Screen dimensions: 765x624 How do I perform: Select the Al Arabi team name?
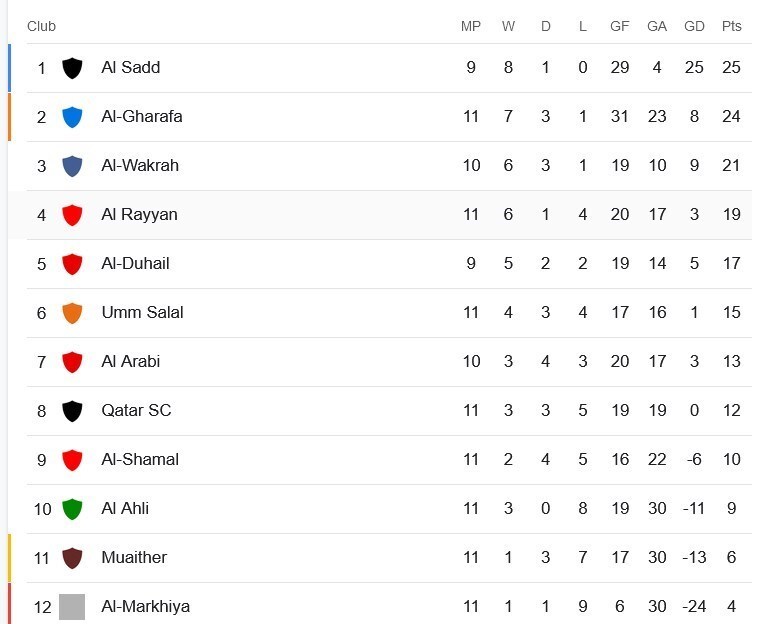(131, 361)
